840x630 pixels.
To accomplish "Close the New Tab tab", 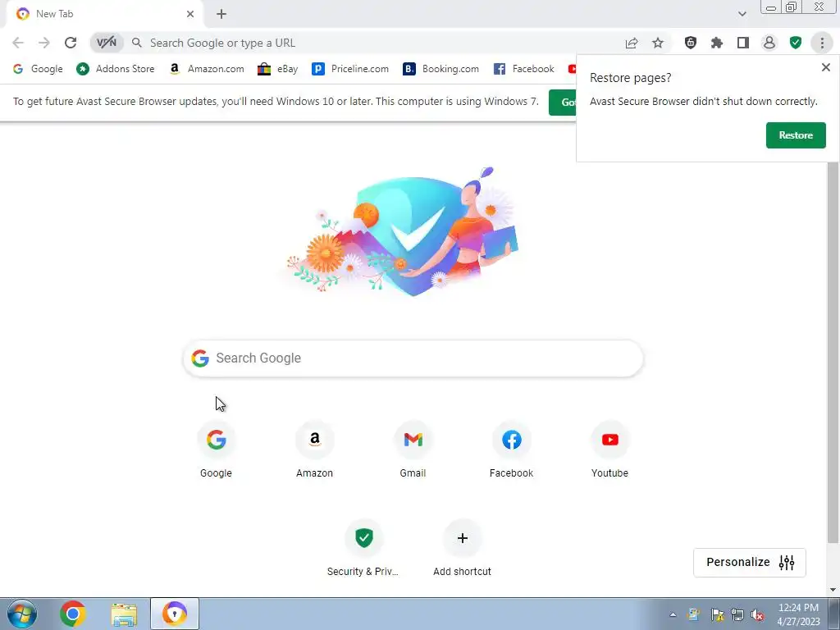I will (x=190, y=14).
